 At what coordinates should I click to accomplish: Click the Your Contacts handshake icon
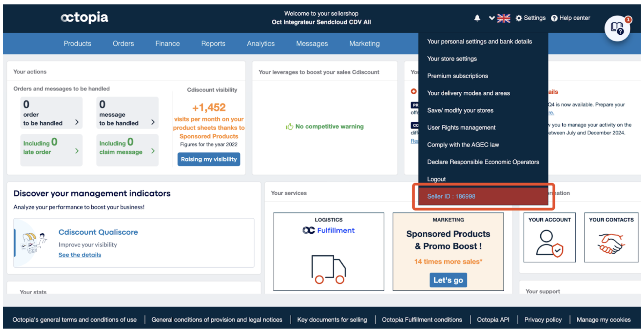[611, 243]
